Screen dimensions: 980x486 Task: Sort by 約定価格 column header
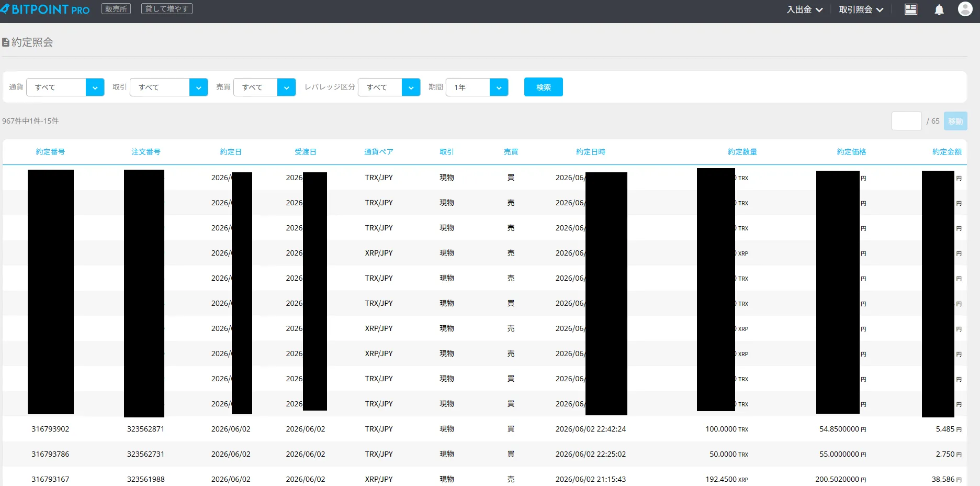pos(851,152)
